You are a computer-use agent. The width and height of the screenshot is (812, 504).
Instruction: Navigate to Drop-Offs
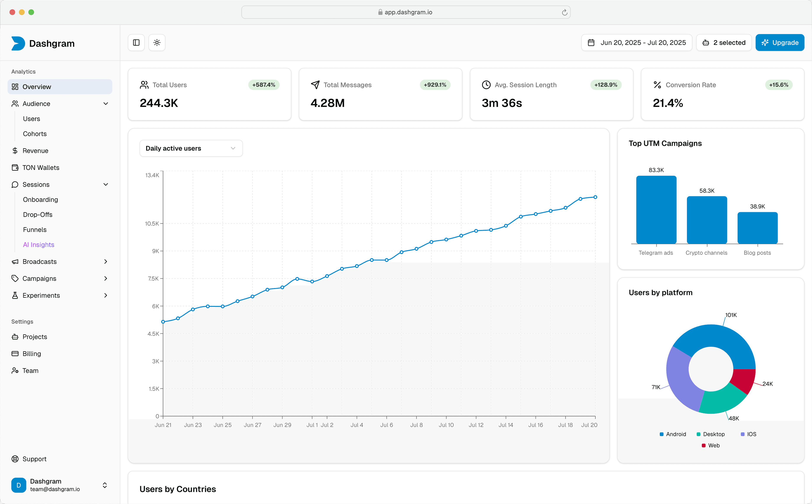(x=38, y=215)
